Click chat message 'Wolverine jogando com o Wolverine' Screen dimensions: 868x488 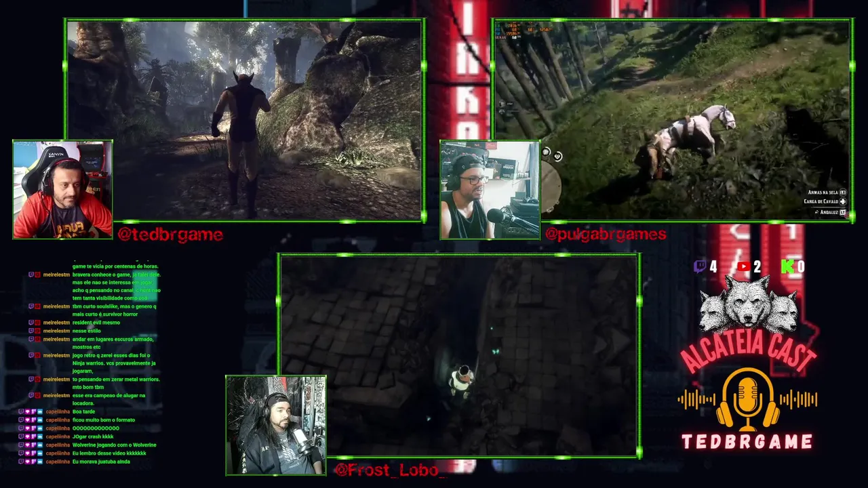click(x=115, y=445)
